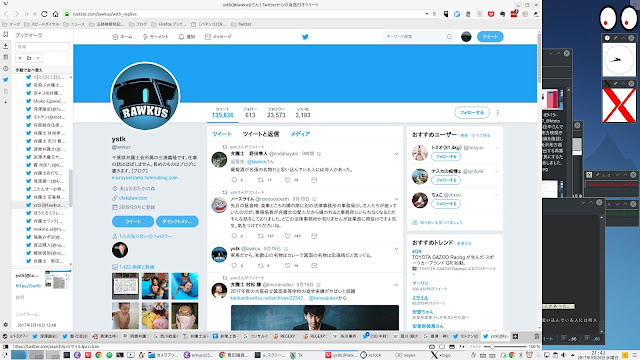Open the closed-tabs trash icon

(537, 336)
